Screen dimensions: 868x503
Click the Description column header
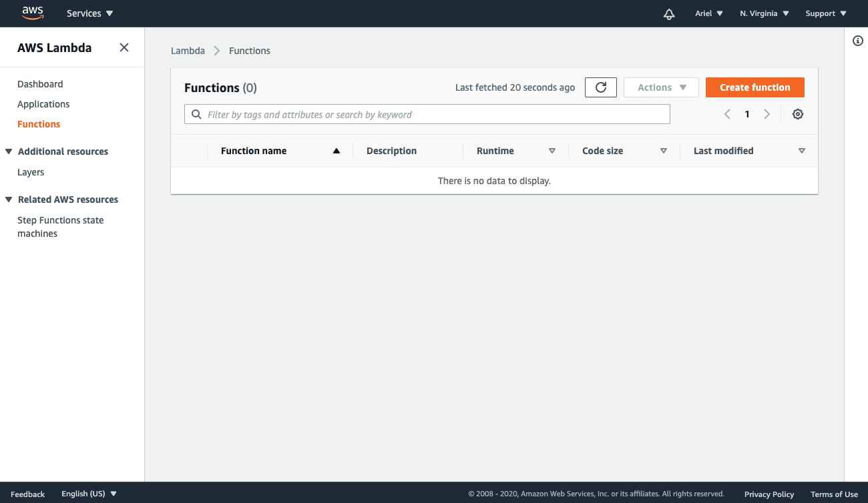tap(391, 151)
